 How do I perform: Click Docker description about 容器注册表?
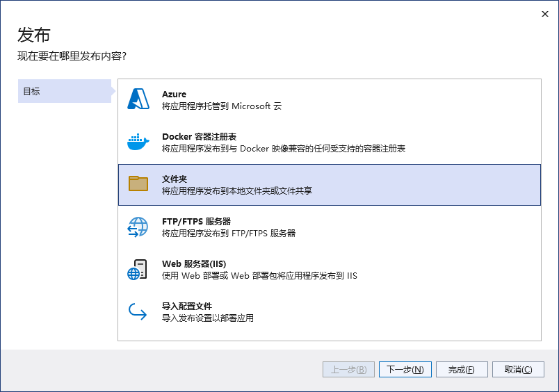(x=284, y=149)
